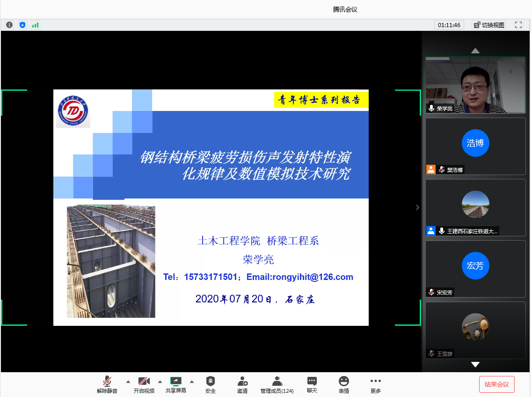Screen dimensions: 532x397
Task: Expand audio options arrow beside microphone
Action: click(x=128, y=381)
